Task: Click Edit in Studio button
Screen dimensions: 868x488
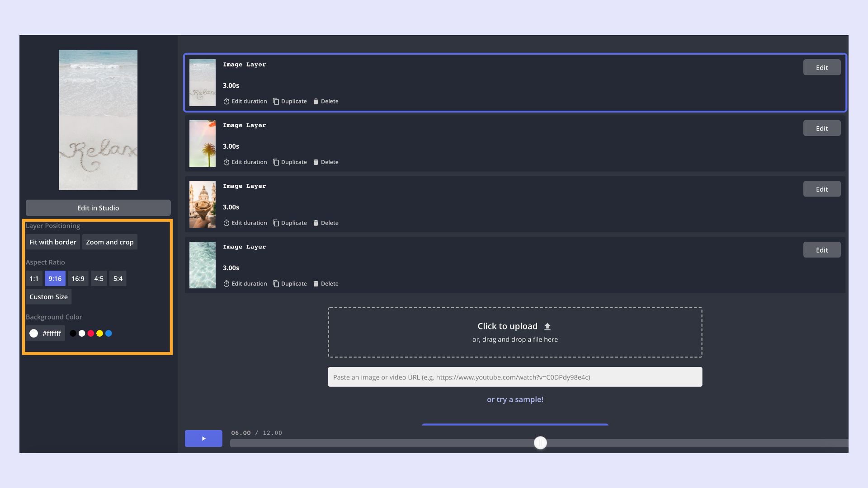Action: click(x=98, y=208)
